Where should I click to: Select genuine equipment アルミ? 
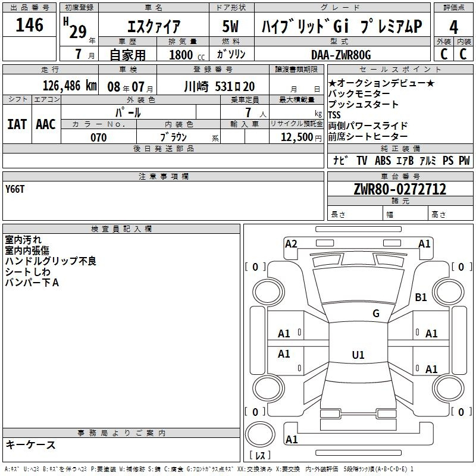pos(428,160)
